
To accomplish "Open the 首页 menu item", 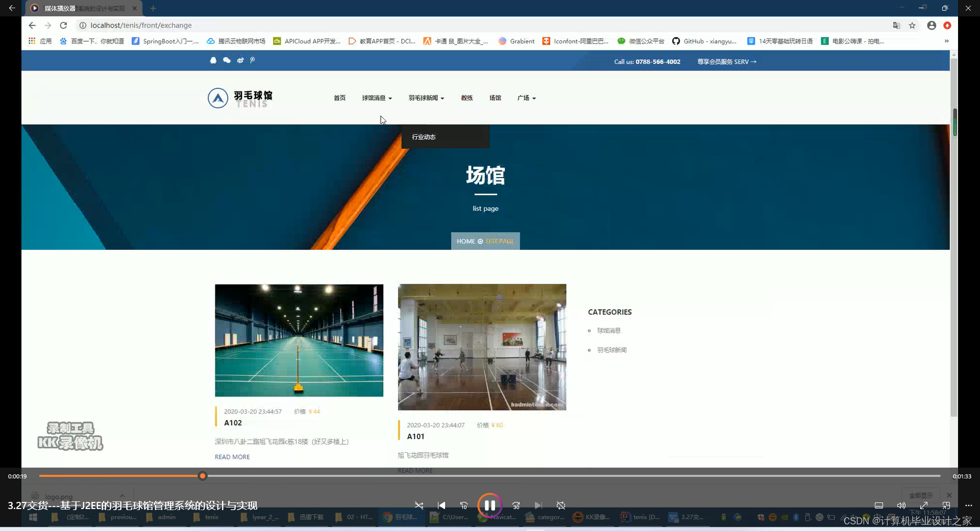I will coord(339,98).
